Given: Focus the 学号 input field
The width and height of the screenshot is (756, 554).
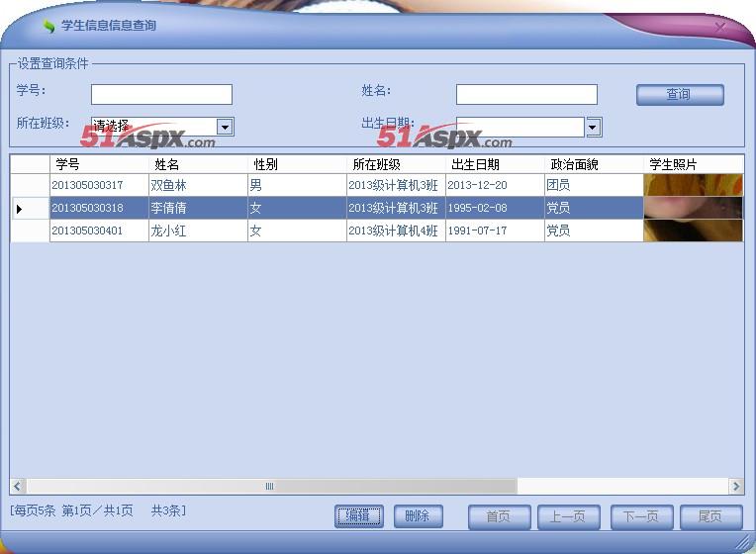Looking at the screenshot, I should (161, 95).
